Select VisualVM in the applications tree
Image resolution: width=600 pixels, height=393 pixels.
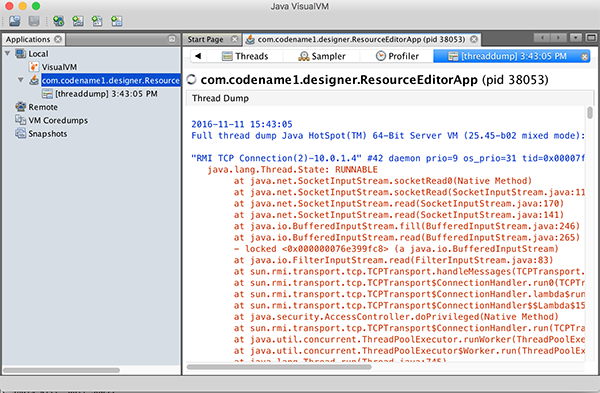(59, 67)
